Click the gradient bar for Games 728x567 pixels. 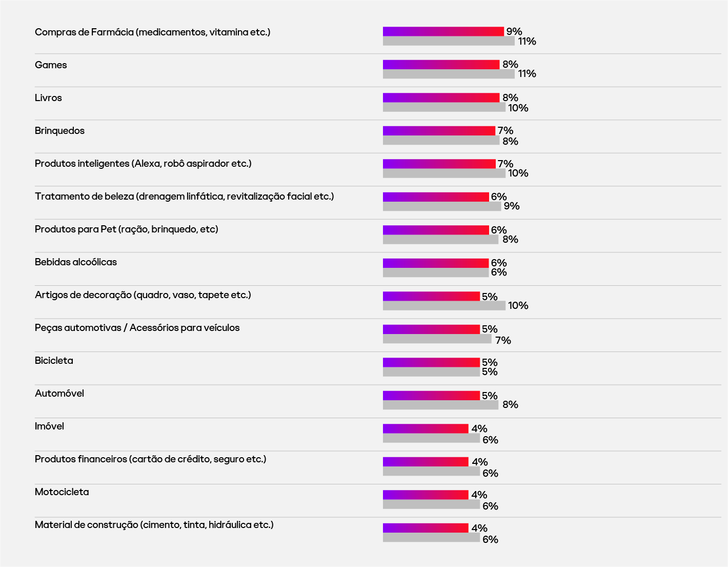[441, 65]
